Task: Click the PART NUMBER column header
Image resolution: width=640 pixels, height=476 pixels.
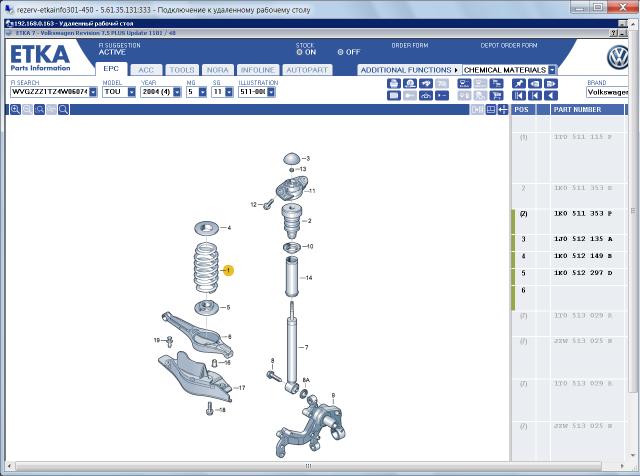Action: point(586,109)
